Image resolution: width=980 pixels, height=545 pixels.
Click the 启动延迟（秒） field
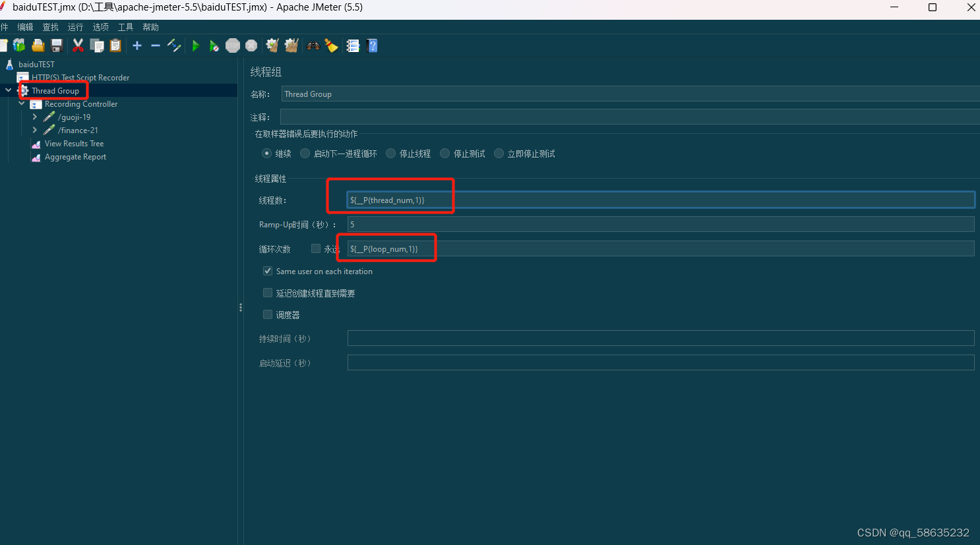tap(661, 362)
